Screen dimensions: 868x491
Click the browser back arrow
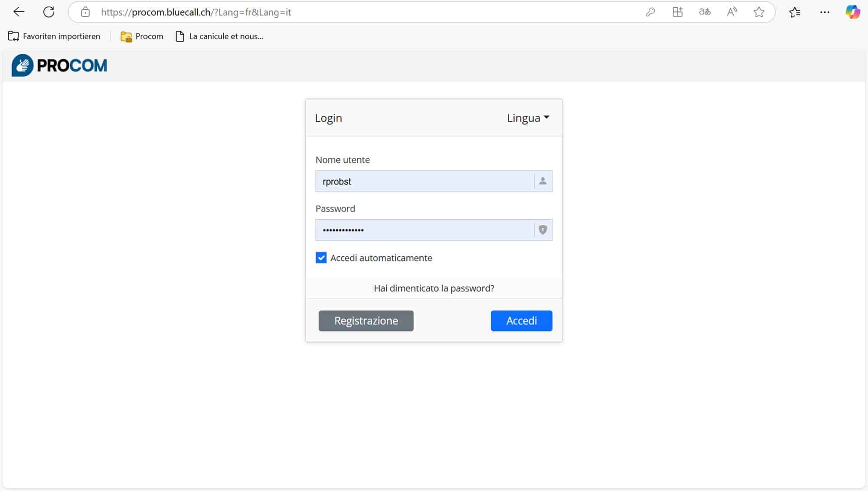click(19, 12)
